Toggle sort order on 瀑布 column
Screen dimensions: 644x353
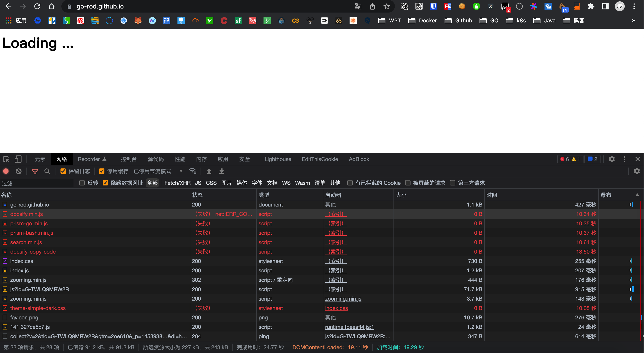click(x=606, y=195)
